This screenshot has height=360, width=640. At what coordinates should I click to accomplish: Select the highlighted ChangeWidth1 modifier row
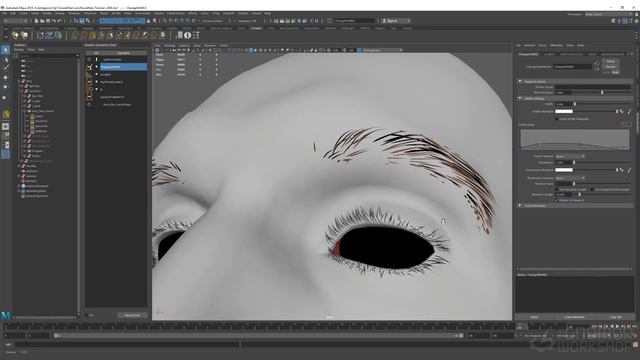[123, 67]
